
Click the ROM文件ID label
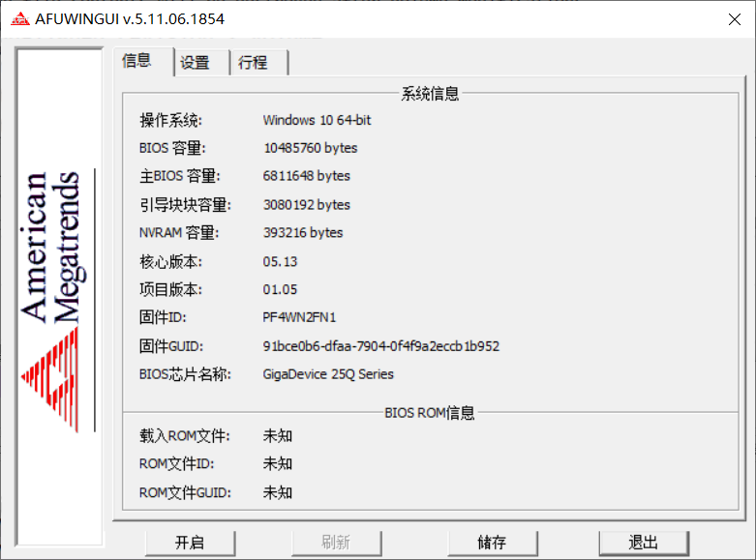tap(176, 464)
